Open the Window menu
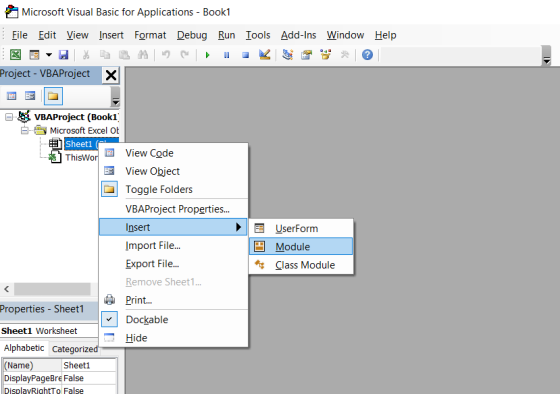 345,35
